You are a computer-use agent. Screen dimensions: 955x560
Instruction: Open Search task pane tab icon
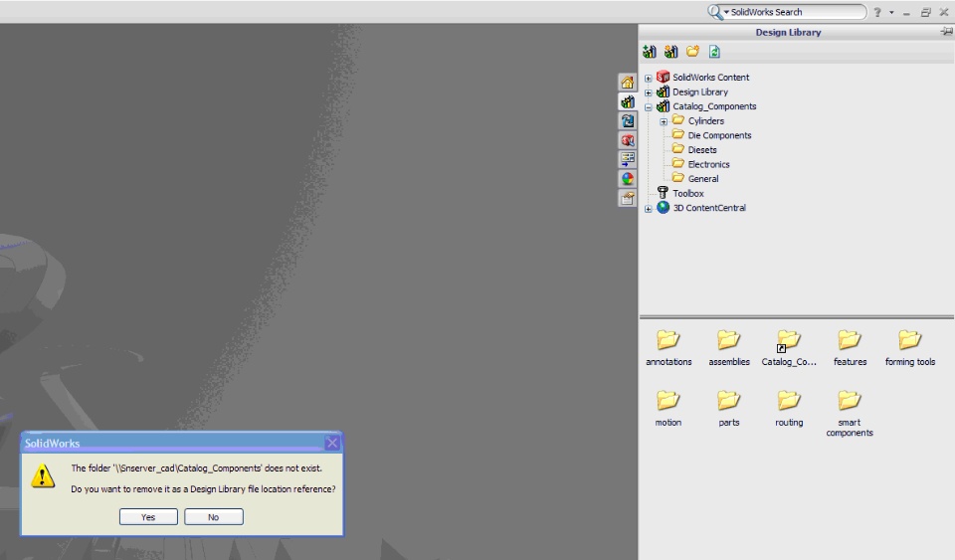click(x=628, y=140)
